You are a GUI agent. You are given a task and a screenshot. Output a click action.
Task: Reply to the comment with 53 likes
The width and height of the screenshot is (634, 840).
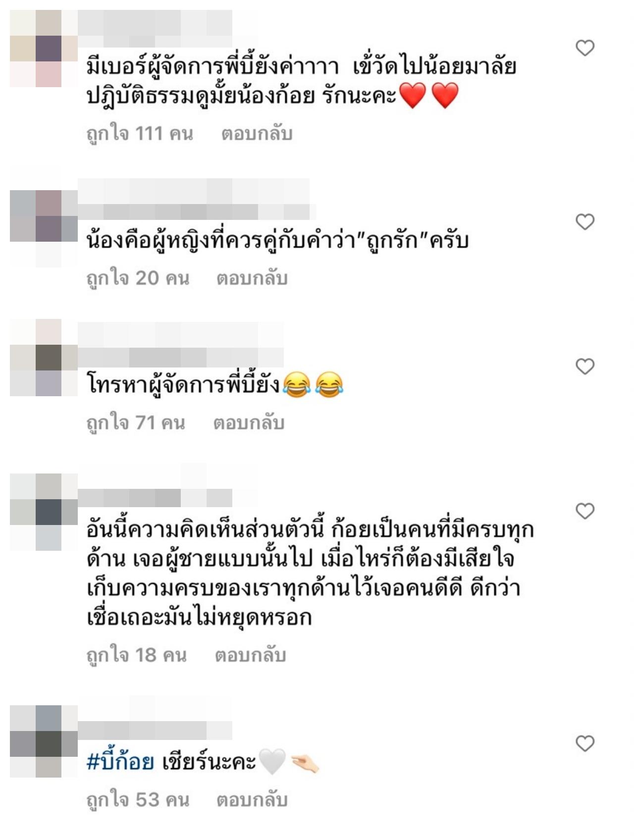252,800
